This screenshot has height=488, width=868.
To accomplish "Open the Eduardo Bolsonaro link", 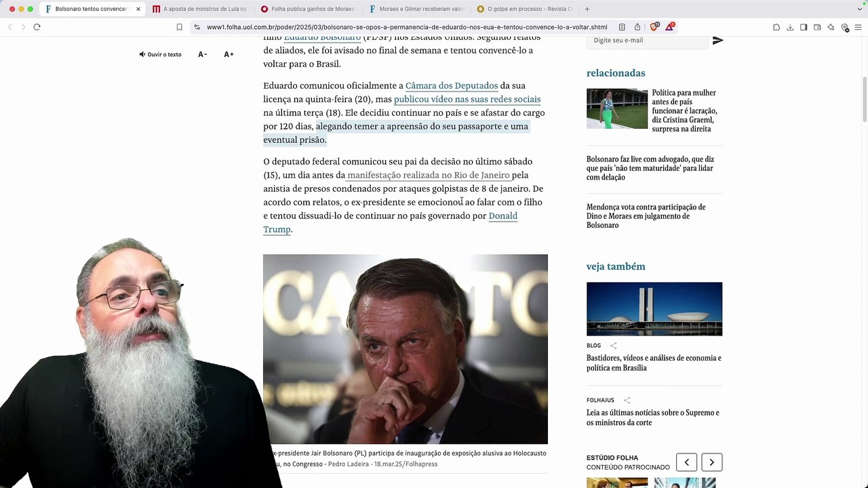I will click(x=322, y=37).
